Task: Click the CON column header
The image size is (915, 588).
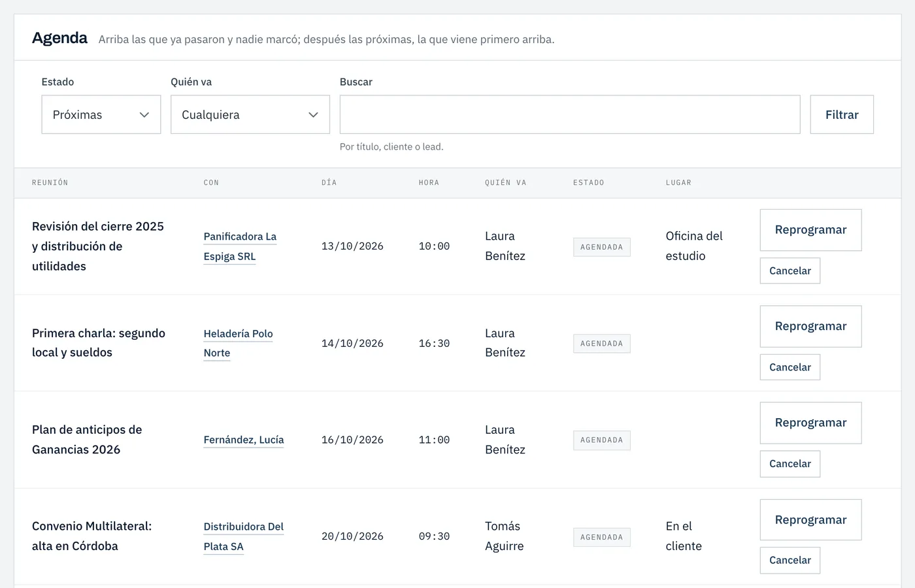Action: (211, 183)
